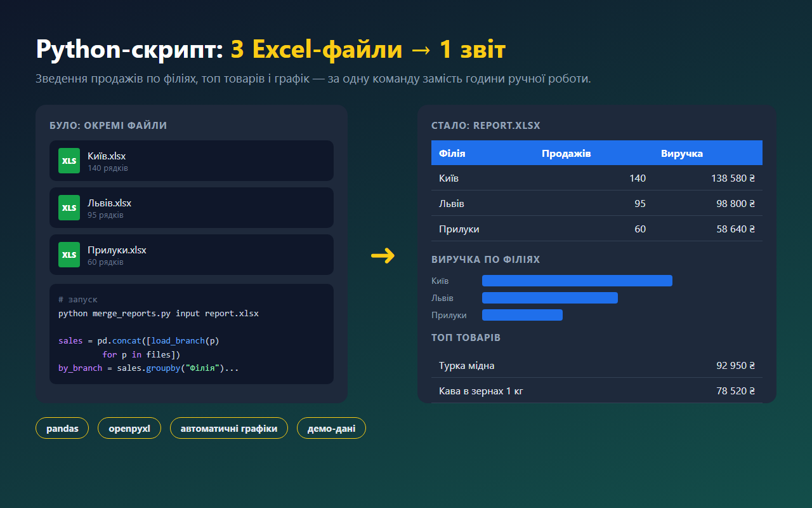Select the "92 950 ₴" product revenue

point(736,366)
